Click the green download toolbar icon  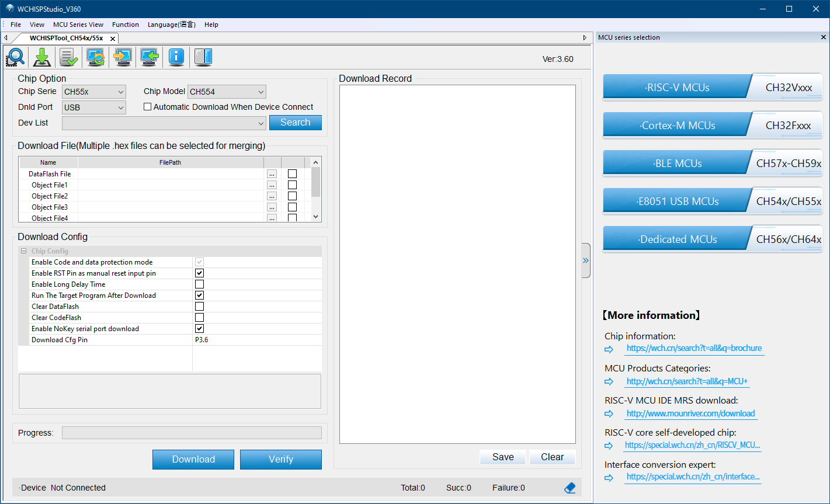coord(41,57)
